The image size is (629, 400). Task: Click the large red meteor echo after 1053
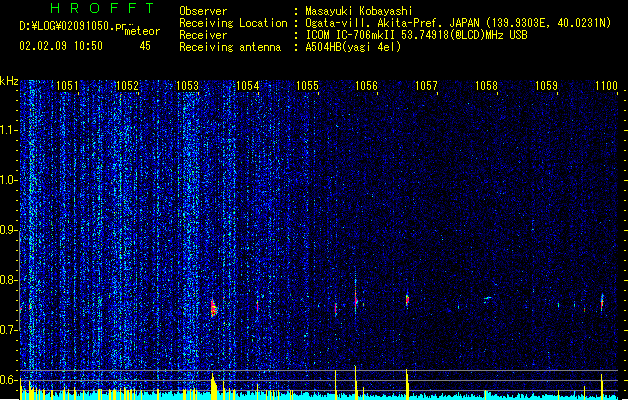pyautogui.click(x=213, y=308)
